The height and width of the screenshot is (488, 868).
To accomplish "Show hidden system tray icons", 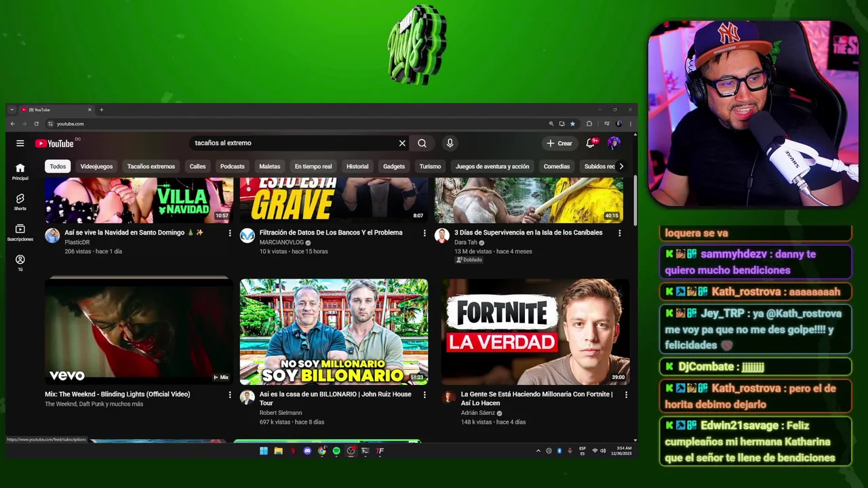I will [x=538, y=451].
